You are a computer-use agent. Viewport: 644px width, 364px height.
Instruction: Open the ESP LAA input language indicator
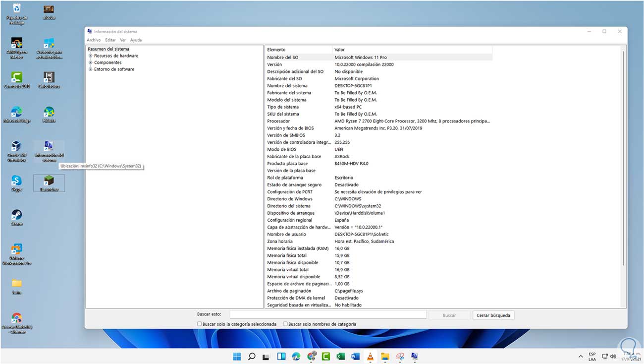click(x=592, y=357)
